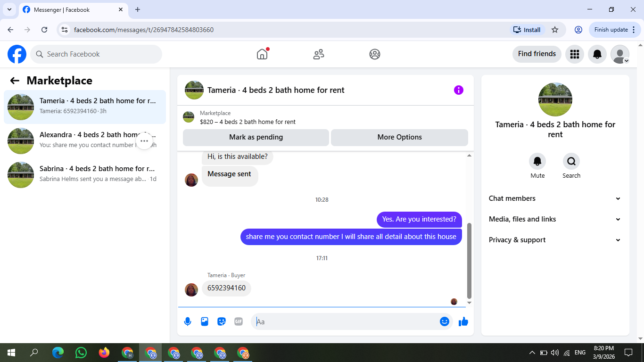This screenshot has width=644, height=362.
Task: View site information icon in address bar
Action: (65, 30)
